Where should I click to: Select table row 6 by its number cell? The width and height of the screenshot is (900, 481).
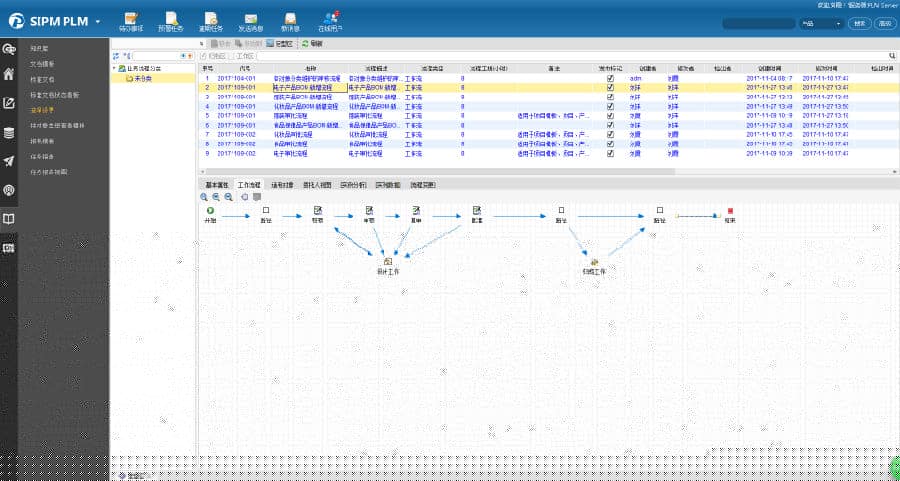click(x=206, y=125)
